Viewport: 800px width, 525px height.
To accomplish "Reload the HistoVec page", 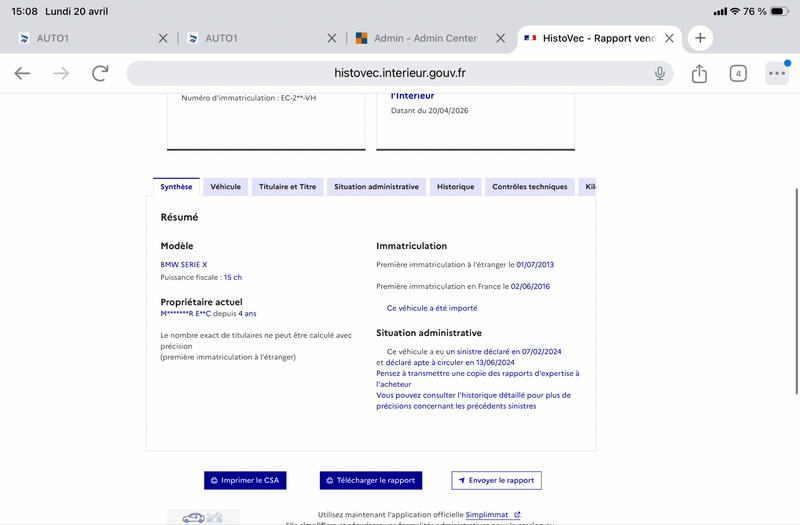I will coord(100,73).
